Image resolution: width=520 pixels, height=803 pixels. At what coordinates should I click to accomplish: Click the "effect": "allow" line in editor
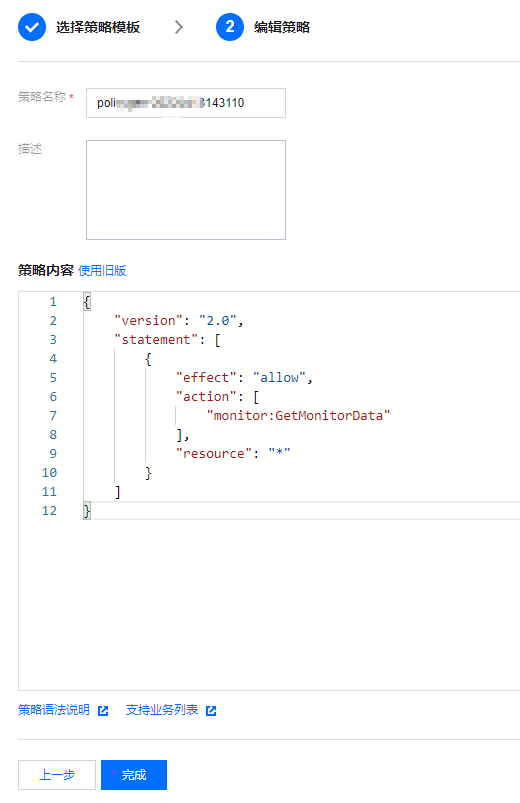244,378
